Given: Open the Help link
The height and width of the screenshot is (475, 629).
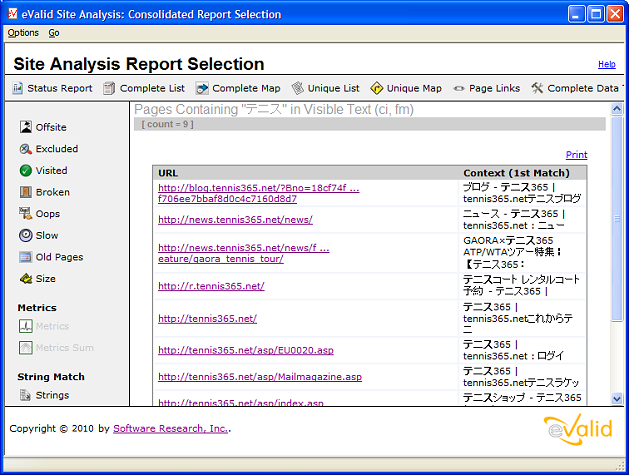Looking at the screenshot, I should tap(607, 64).
